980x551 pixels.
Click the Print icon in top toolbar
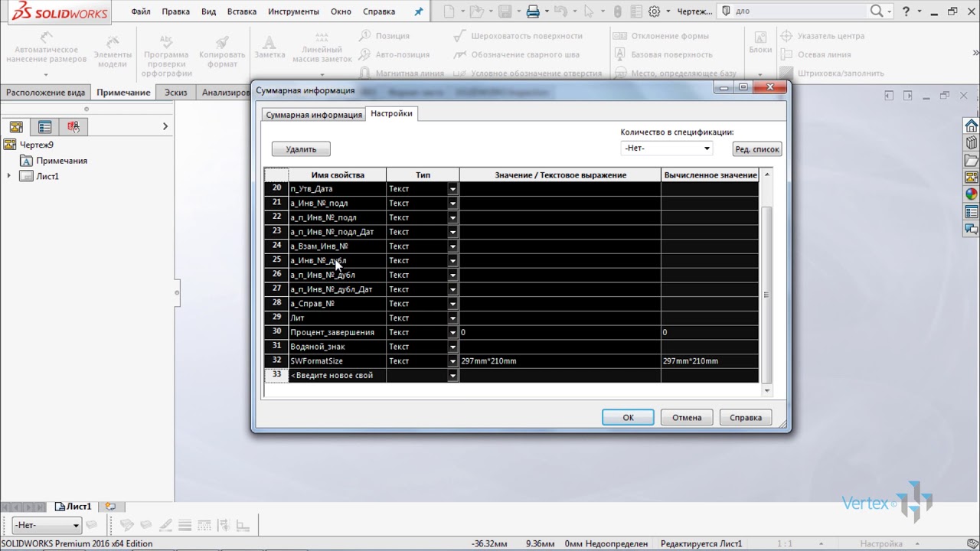tap(533, 11)
